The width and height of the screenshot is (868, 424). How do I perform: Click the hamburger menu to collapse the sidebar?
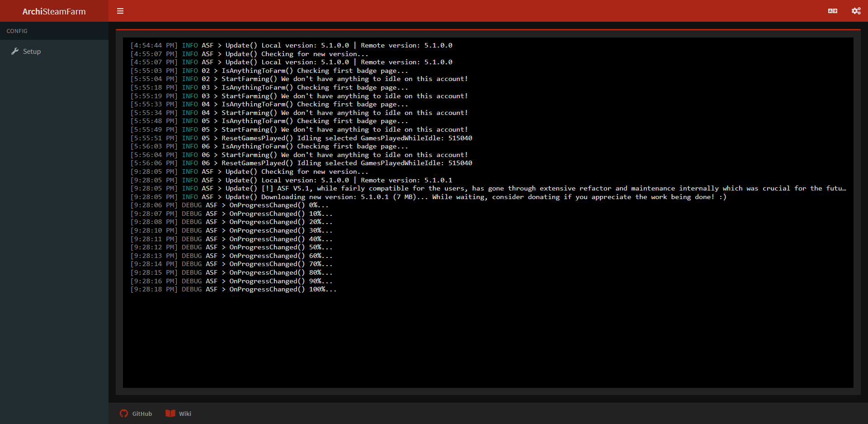(120, 11)
